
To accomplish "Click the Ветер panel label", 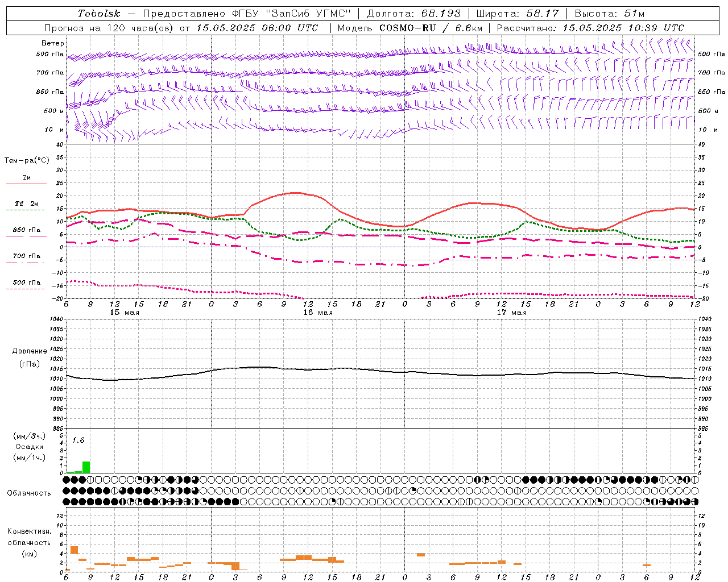I will coord(53,43).
